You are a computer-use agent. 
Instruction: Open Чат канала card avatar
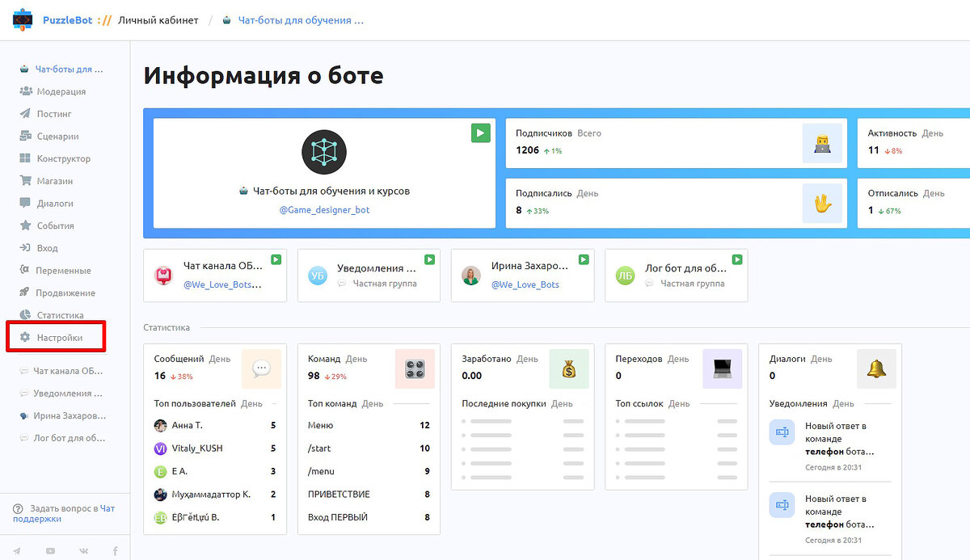coord(164,276)
